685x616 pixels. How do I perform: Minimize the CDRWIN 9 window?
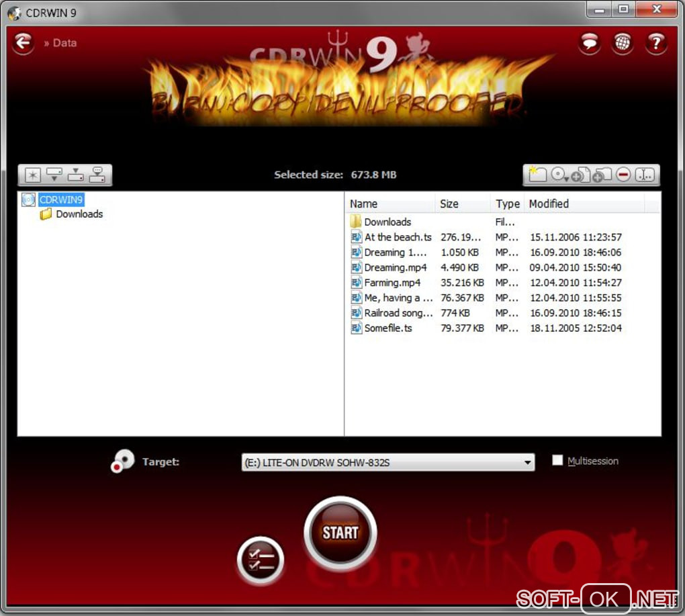(x=599, y=9)
